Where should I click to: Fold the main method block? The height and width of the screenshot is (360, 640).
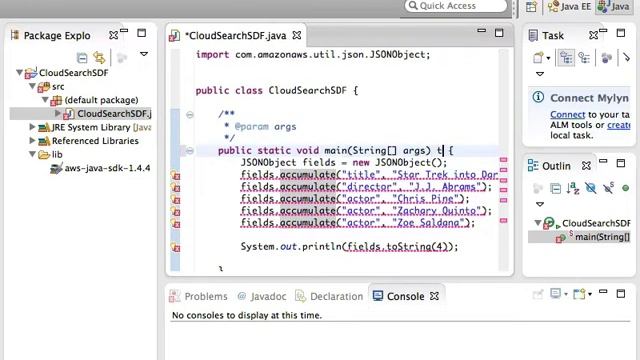pos(190,151)
